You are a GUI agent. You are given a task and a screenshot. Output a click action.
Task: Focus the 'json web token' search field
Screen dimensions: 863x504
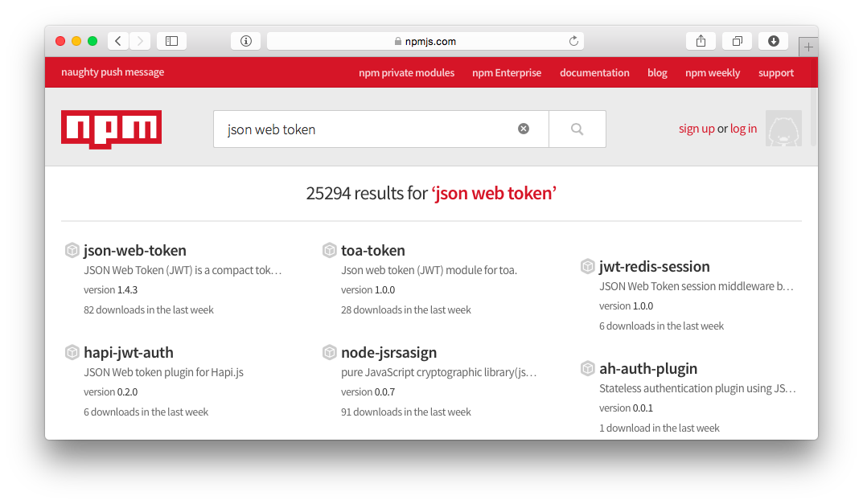pos(381,129)
